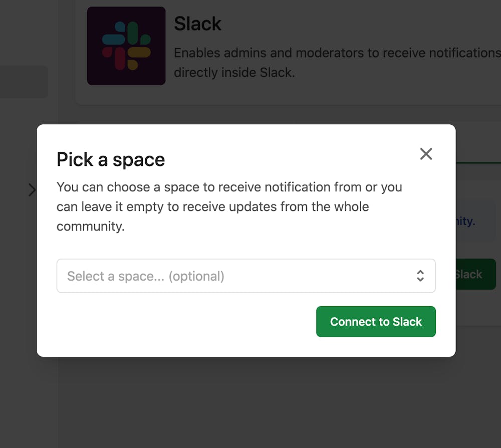Click the "Pick a space" dialog title

pos(111,159)
